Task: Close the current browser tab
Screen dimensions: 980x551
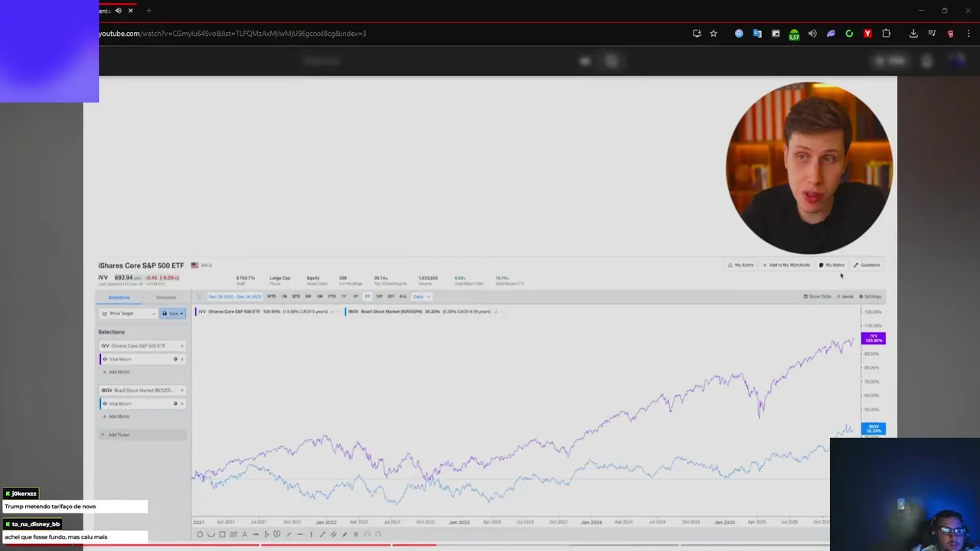Action: [x=130, y=11]
